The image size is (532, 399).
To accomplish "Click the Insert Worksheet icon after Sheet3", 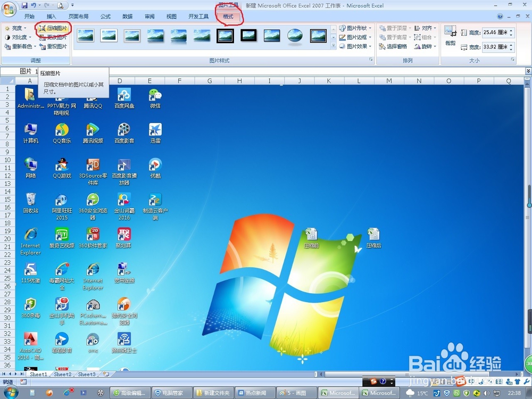I will point(106,374).
